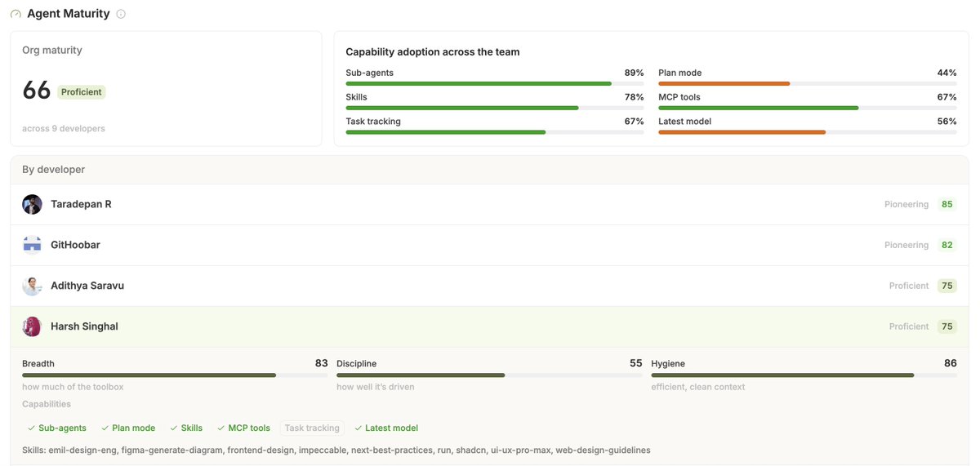Screen dimensions: 980x466
Task: Click the Skills 78% adoption bar
Action: coord(495,108)
